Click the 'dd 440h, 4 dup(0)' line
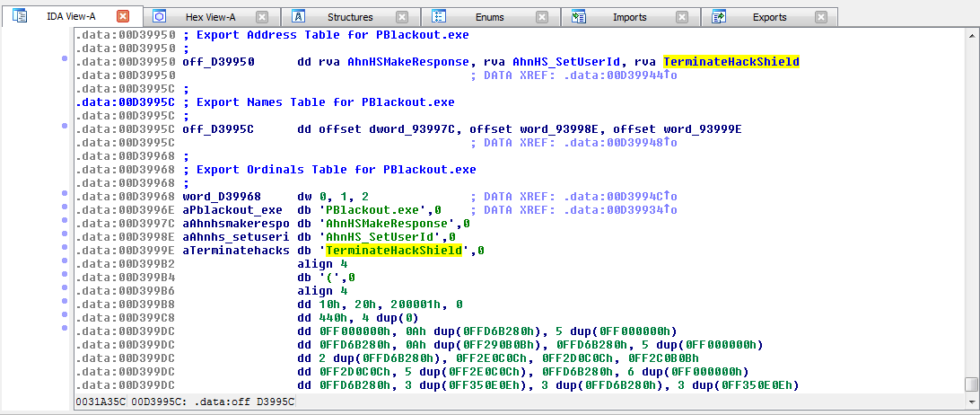 point(357,317)
